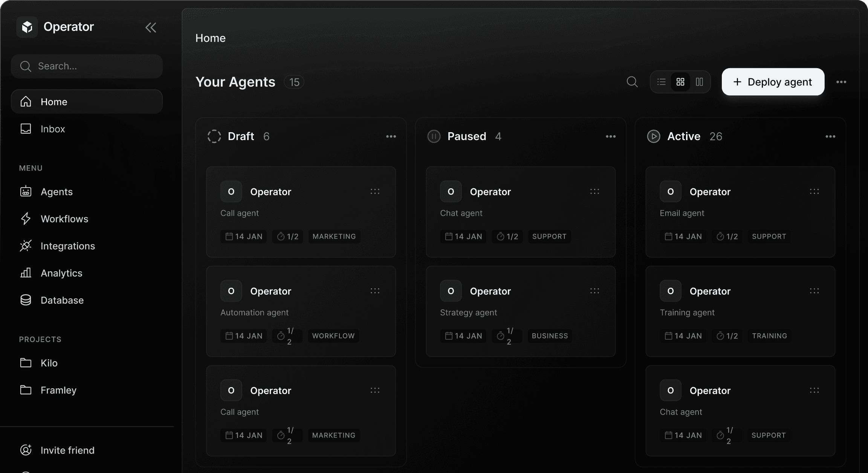Screen dimensions: 868x473
Task: Open agent search with magnifier icon
Action: click(x=632, y=82)
